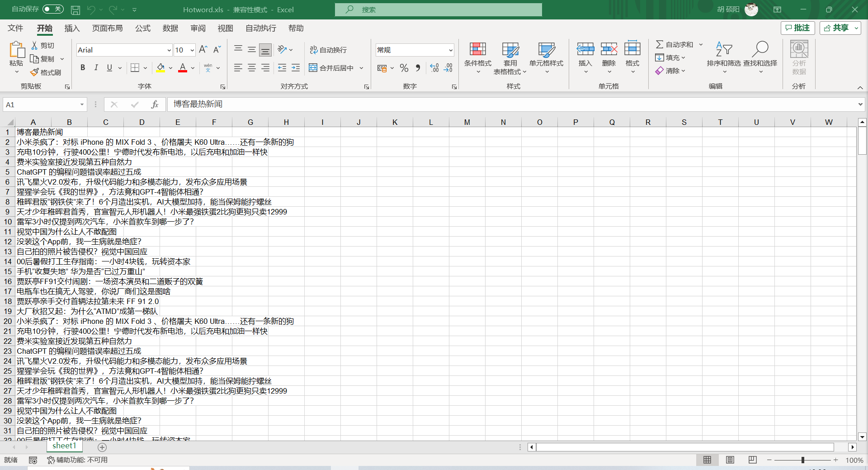868x470 pixels.
Task: Click the 批注 Comments button
Action: (797, 28)
